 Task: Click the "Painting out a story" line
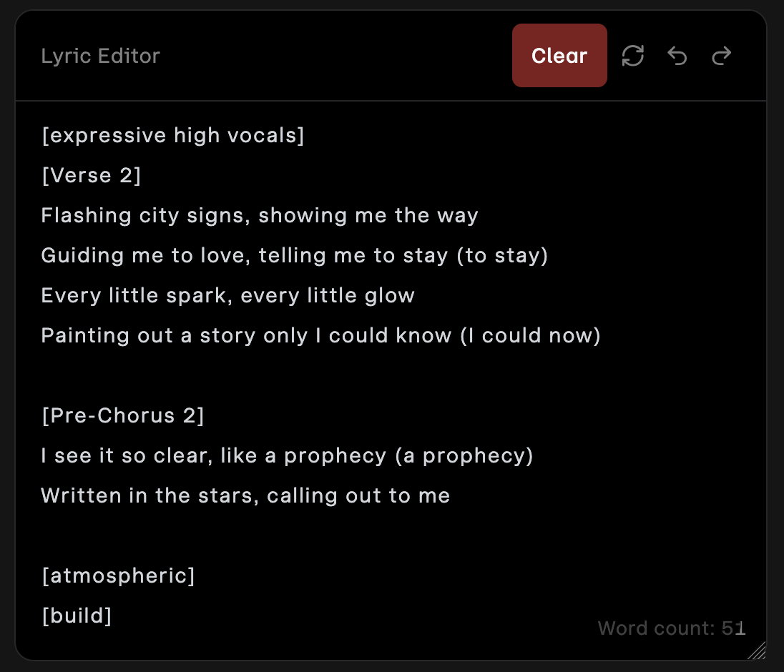pyautogui.click(x=320, y=335)
